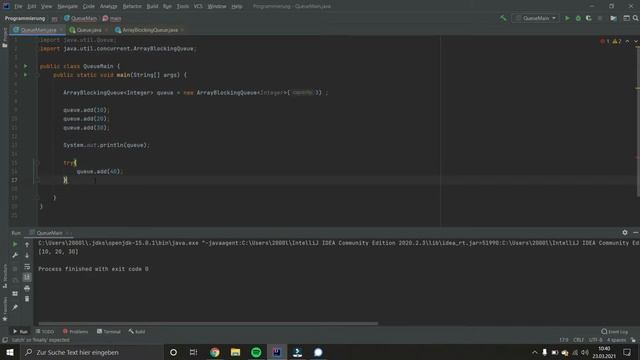This screenshot has height=360, width=640.
Task: Open the Favorites tool window on left edge
Action: coord(4,309)
